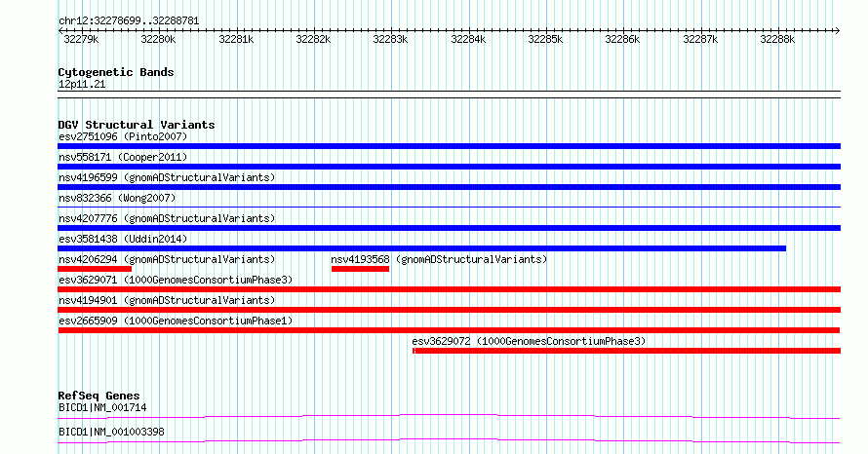Click the thin blue line of nsv832366

point(449,208)
